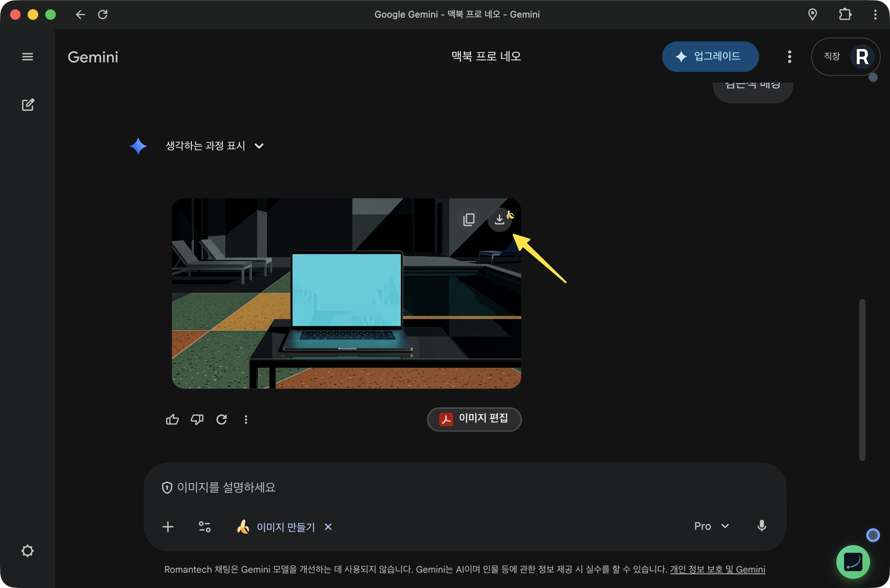Download the generated laptop image
The width and height of the screenshot is (890, 588).
500,219
